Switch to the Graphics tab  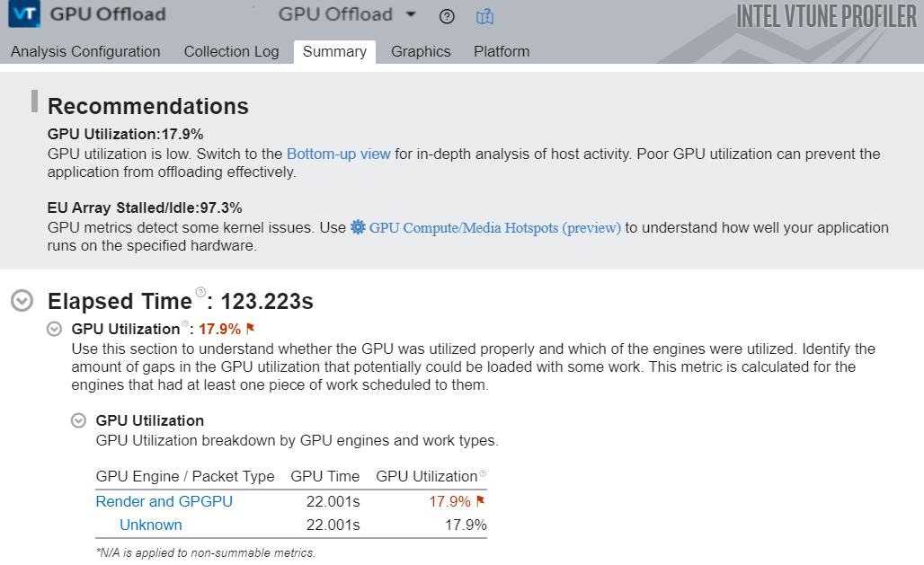421,51
